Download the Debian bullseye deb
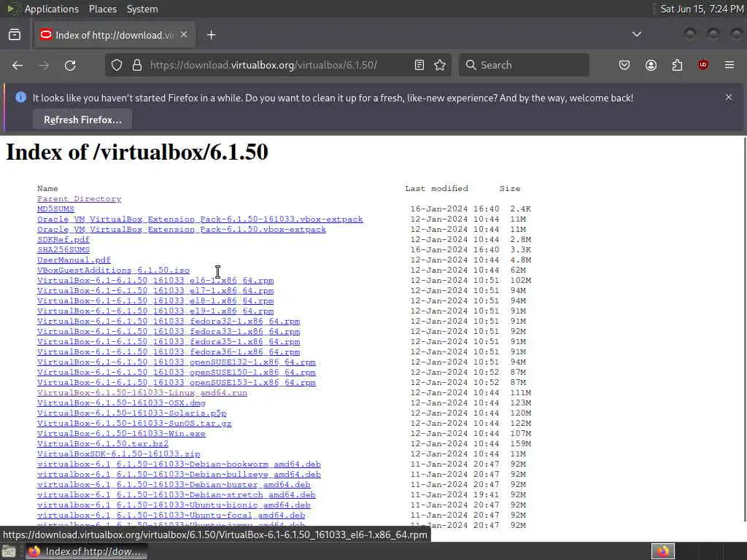Screen dimensions: 747x560 pos(179,474)
